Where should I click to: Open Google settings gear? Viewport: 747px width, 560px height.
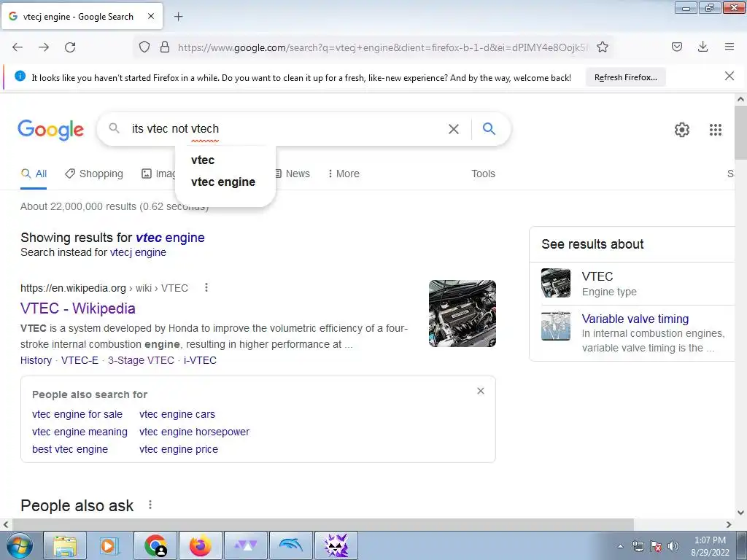682,130
